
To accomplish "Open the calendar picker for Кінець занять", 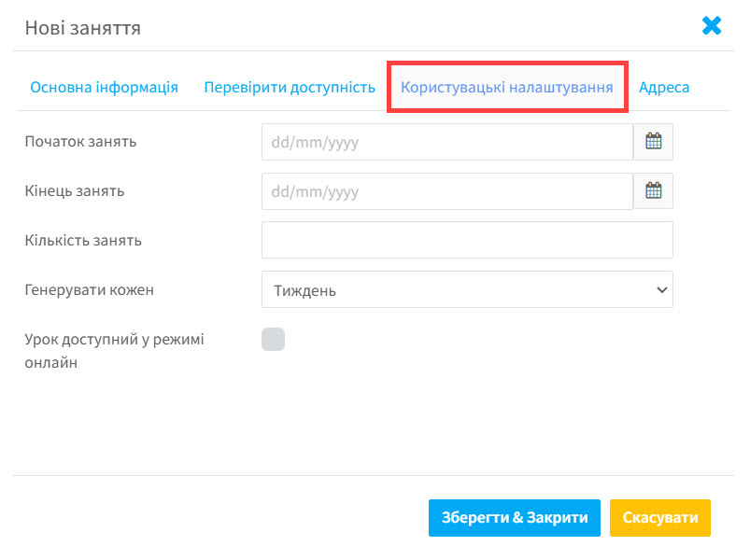I will 654,191.
